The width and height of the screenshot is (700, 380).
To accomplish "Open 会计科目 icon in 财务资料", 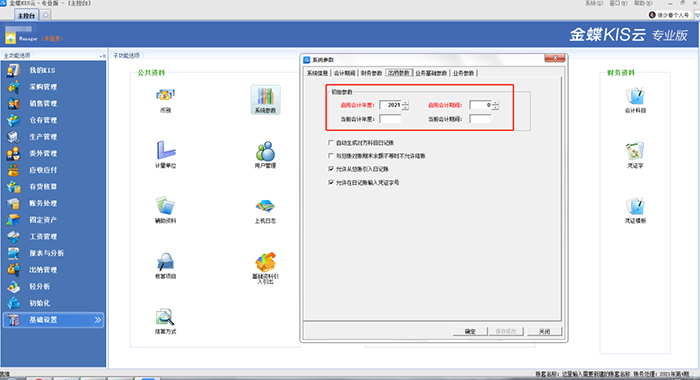I will [635, 100].
